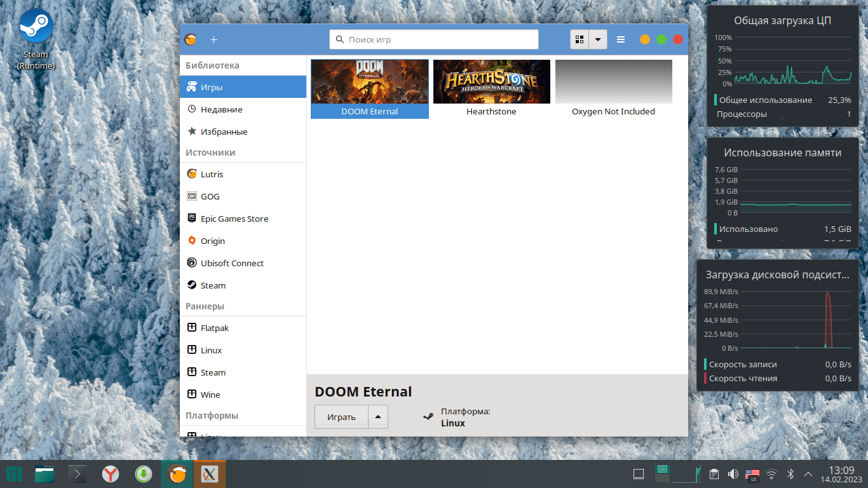Select the DOOM Eternal cover thumbnail
The height and width of the screenshot is (488, 868).
[x=370, y=81]
